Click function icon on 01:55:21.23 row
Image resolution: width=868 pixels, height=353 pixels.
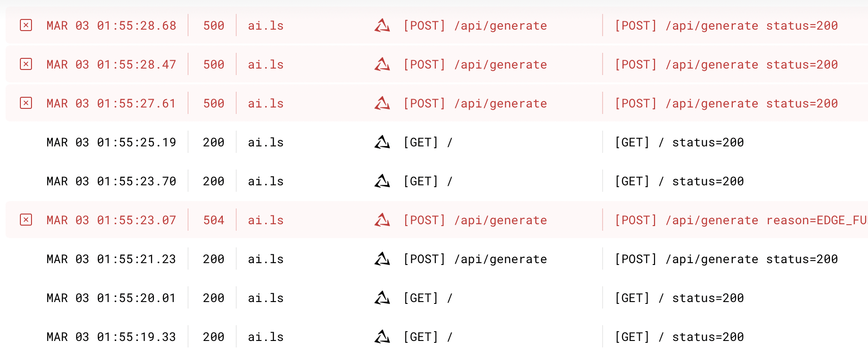click(x=382, y=259)
